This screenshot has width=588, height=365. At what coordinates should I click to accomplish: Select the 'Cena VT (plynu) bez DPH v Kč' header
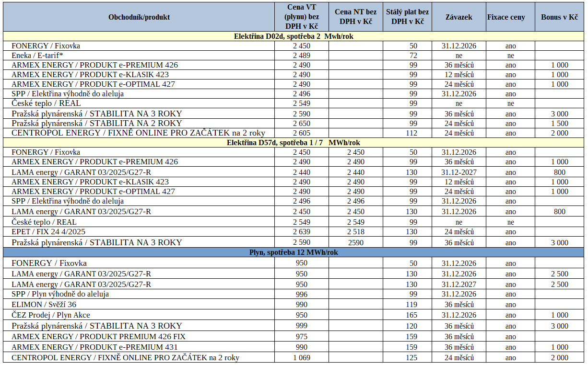pyautogui.click(x=302, y=17)
